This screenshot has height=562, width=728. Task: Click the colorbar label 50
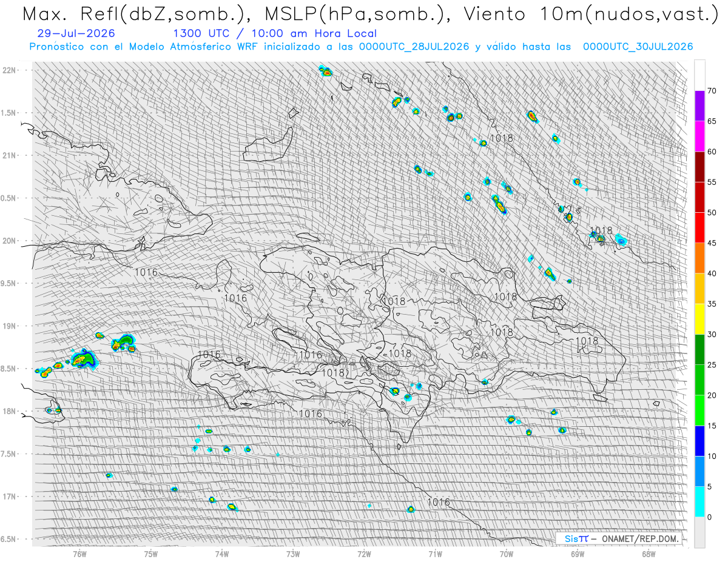coord(712,213)
